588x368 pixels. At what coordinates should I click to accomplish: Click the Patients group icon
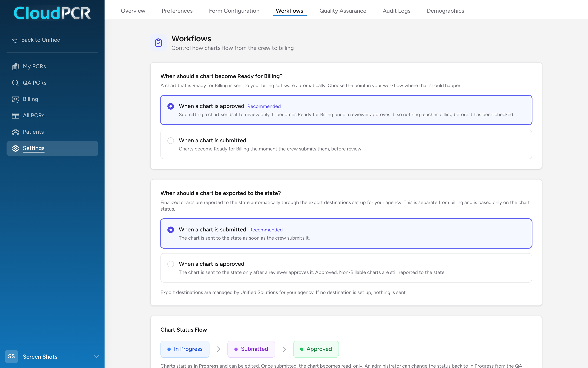[15, 132]
